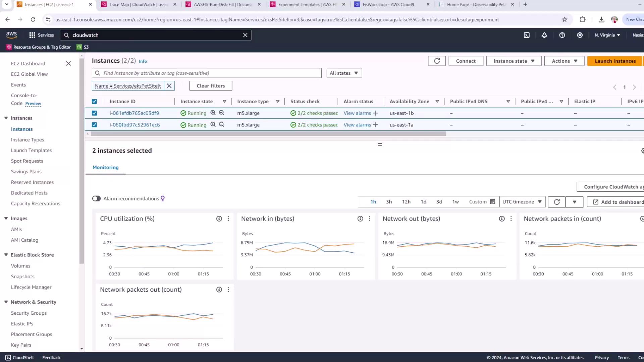Open AWS CloudShell icon in top bar
The height and width of the screenshot is (362, 644).
527,35
